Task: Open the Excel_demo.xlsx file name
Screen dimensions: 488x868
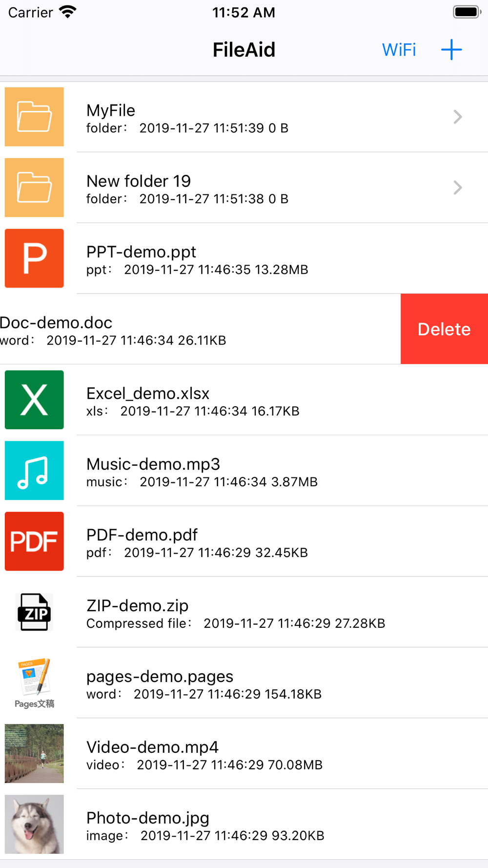Action: [x=148, y=393]
